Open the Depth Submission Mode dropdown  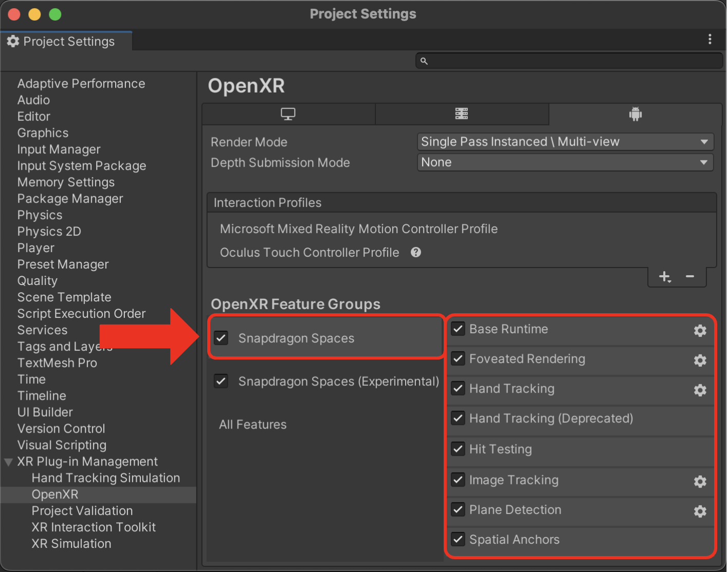click(x=565, y=162)
